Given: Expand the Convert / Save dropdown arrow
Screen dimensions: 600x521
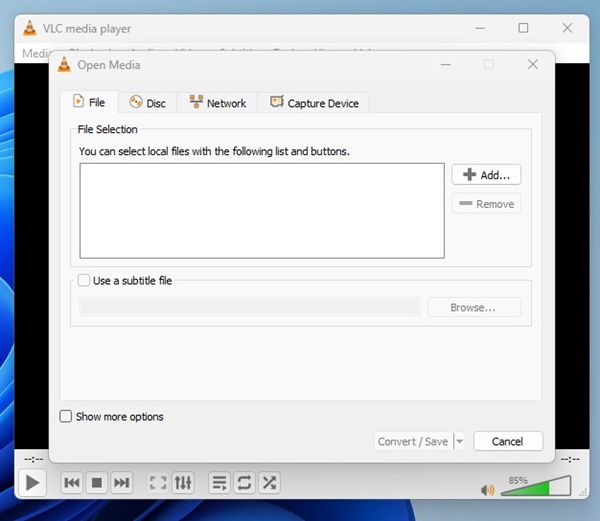Looking at the screenshot, I should tap(459, 441).
